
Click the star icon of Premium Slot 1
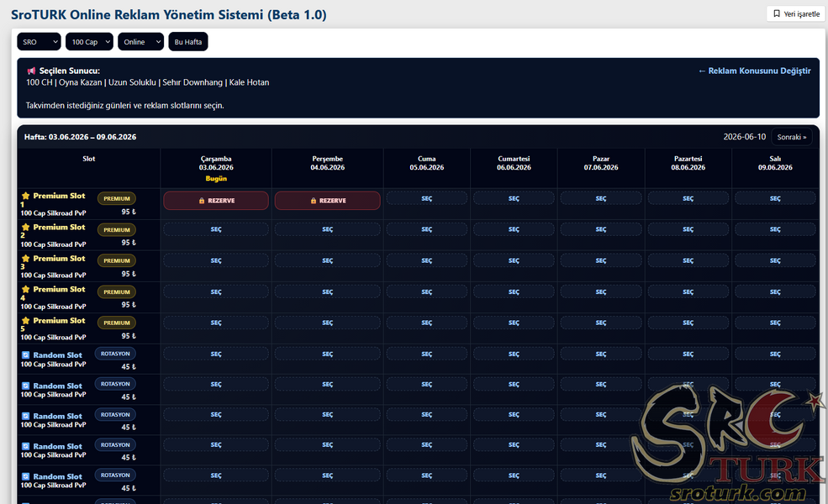(25, 196)
